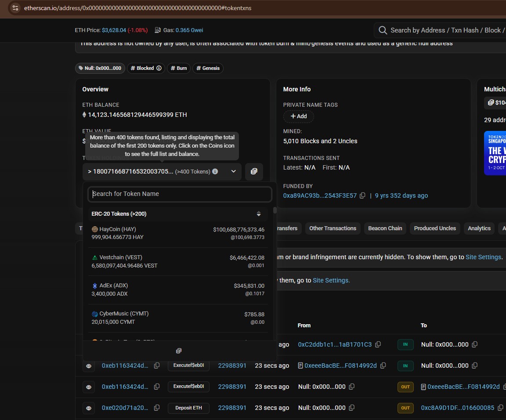Toggle eye view for first 0xeb1163424d row
Screen dimensions: 506x420
89,366
